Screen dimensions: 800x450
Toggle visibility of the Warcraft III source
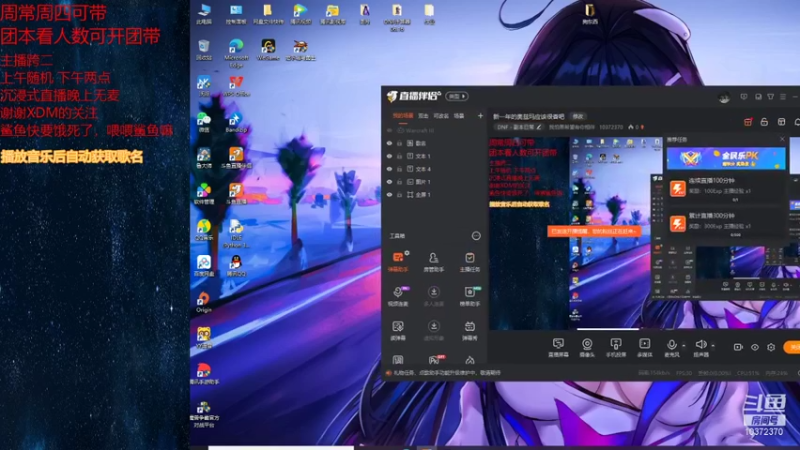[x=389, y=131]
